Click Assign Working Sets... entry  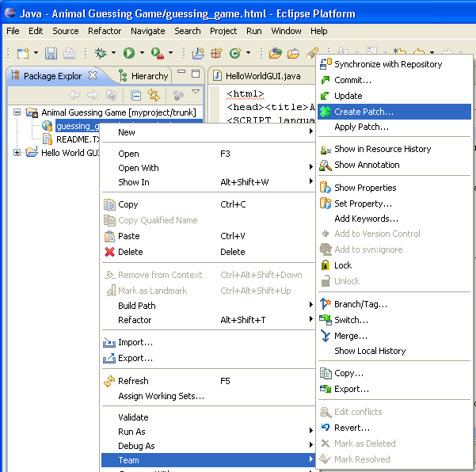pos(208,396)
